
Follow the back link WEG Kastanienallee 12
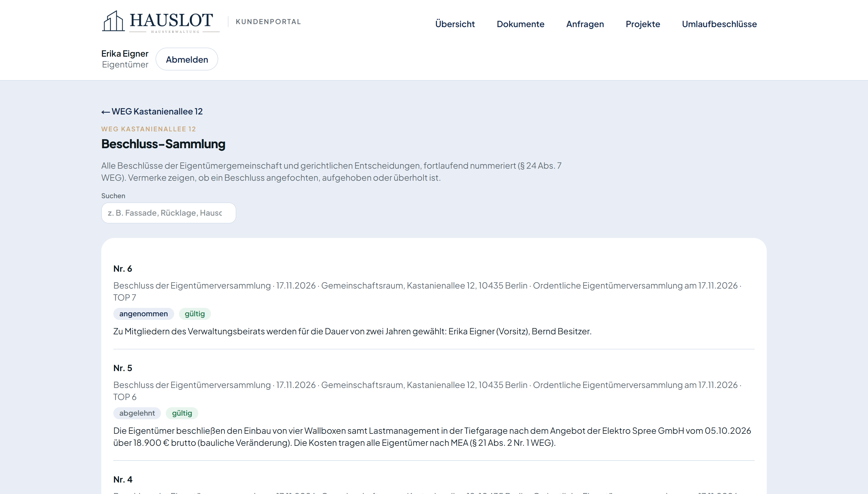[152, 112]
